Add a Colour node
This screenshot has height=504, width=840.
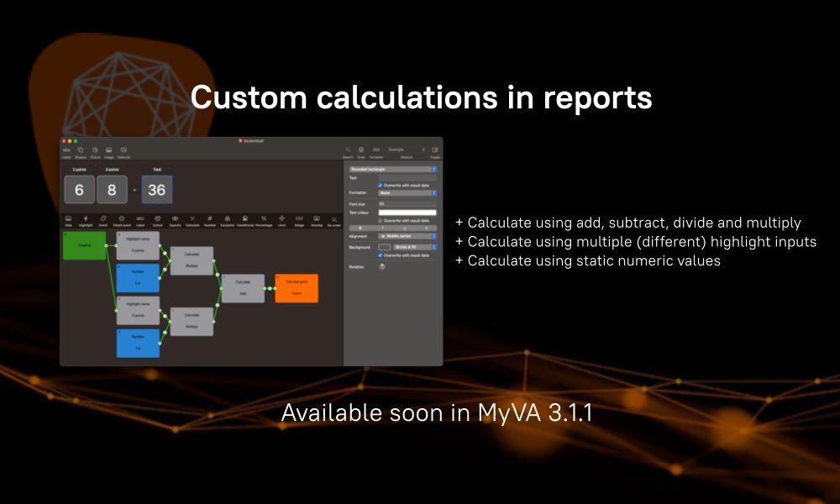(x=158, y=221)
